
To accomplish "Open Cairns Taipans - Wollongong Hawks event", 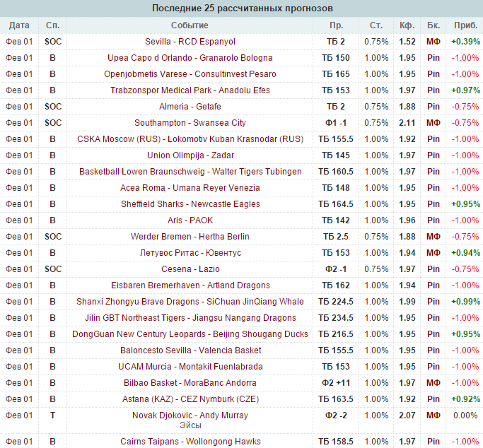I will (190, 442).
